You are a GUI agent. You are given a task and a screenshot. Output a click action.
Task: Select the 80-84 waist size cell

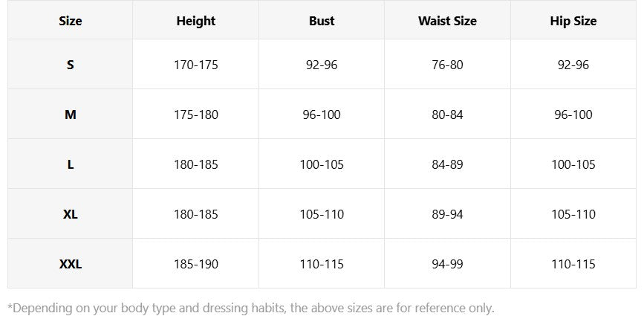click(x=447, y=115)
